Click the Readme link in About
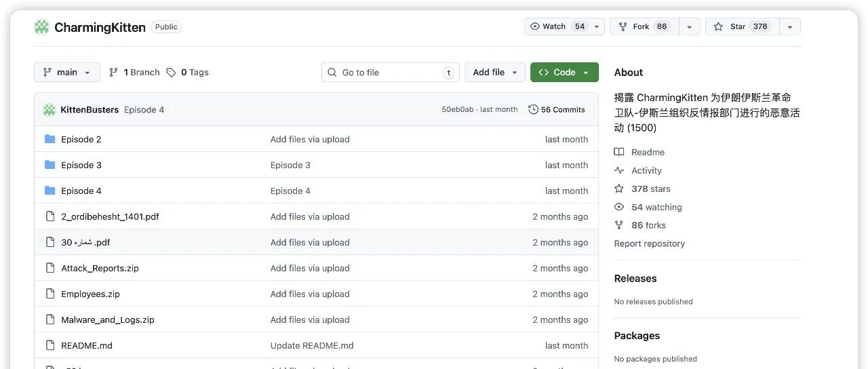Image resolution: width=868 pixels, height=369 pixels. point(648,152)
